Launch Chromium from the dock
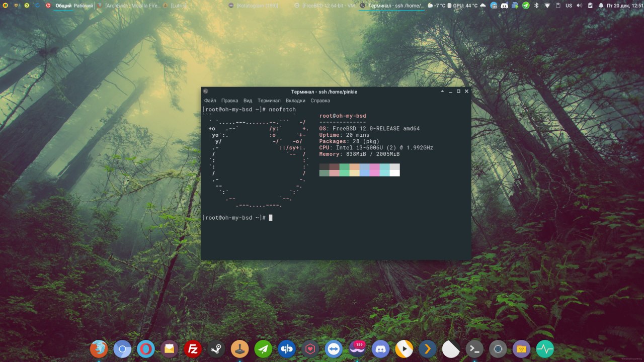The width and height of the screenshot is (644, 362). pyautogui.click(x=122, y=348)
